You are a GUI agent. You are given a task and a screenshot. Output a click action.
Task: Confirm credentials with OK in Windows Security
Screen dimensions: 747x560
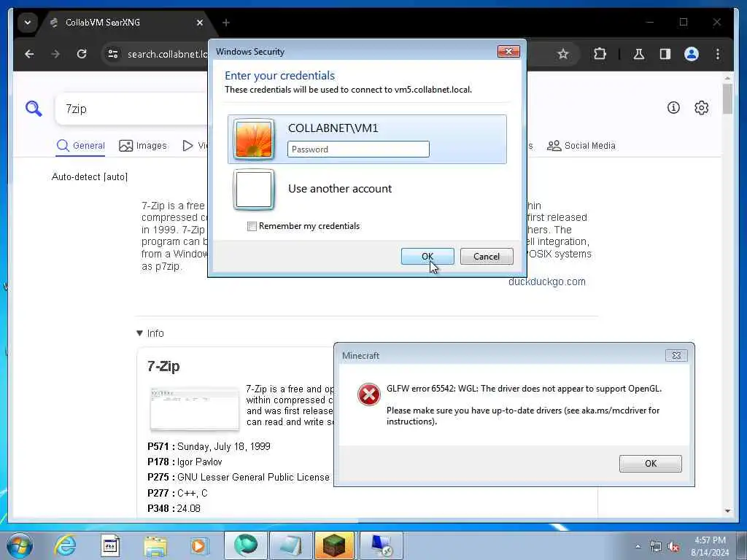coord(427,256)
